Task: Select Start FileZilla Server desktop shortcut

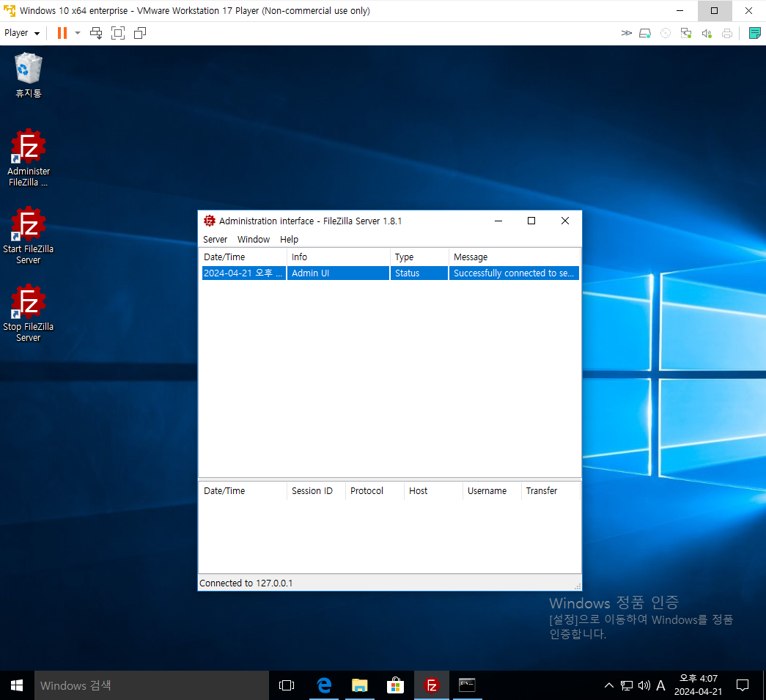Action: coord(29,235)
